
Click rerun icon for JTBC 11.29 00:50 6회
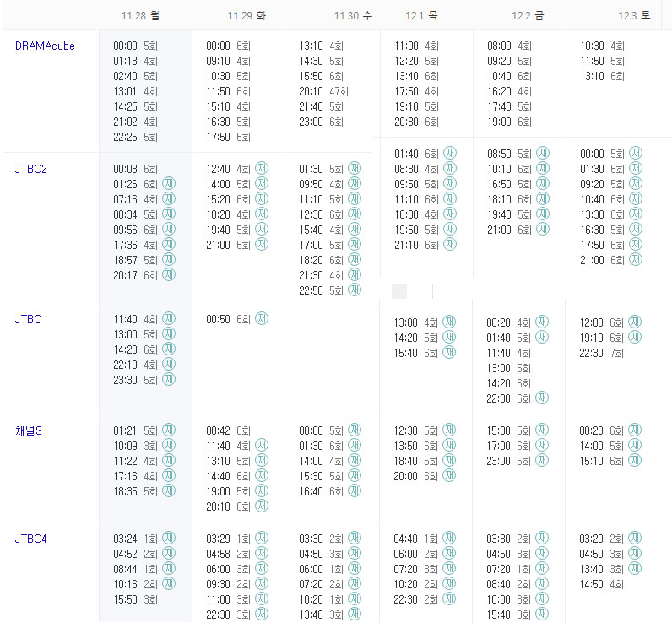[262, 318]
